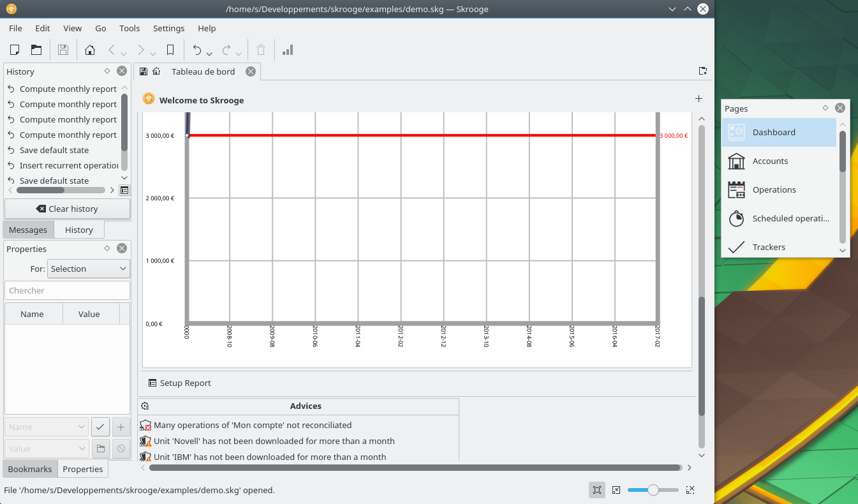Select Dashboard in the Pages panel
This screenshot has width=858, height=504.
pyautogui.click(x=779, y=132)
